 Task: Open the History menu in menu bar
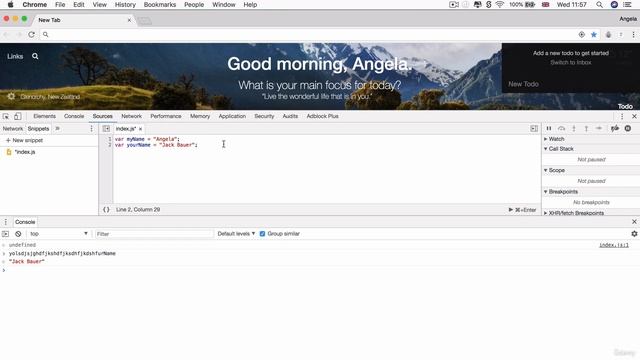tap(125, 5)
